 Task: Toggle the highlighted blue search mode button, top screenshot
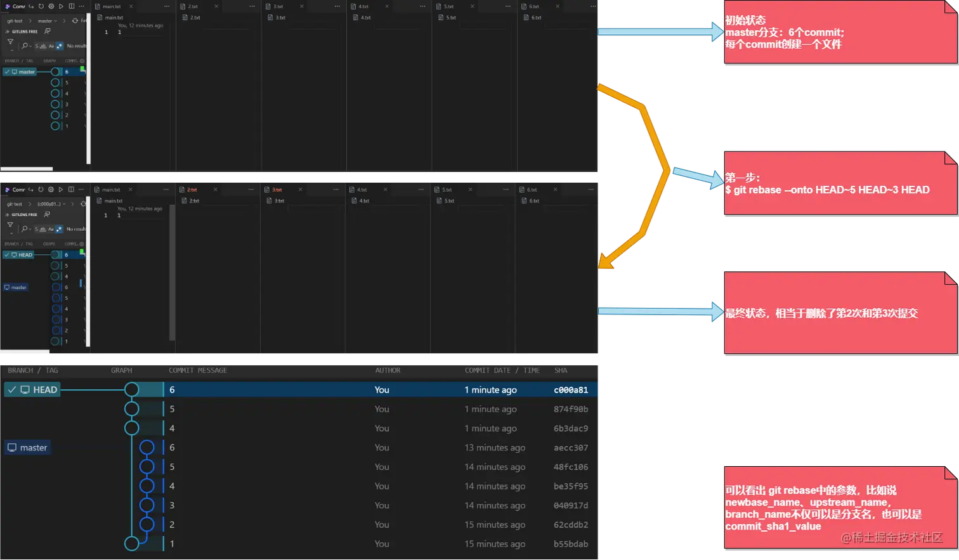click(x=60, y=46)
